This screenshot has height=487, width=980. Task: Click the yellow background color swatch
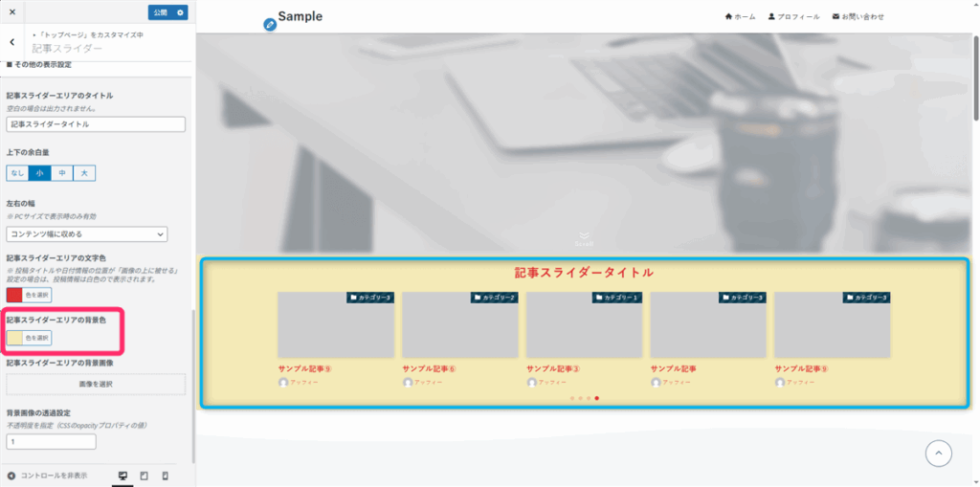(13, 338)
